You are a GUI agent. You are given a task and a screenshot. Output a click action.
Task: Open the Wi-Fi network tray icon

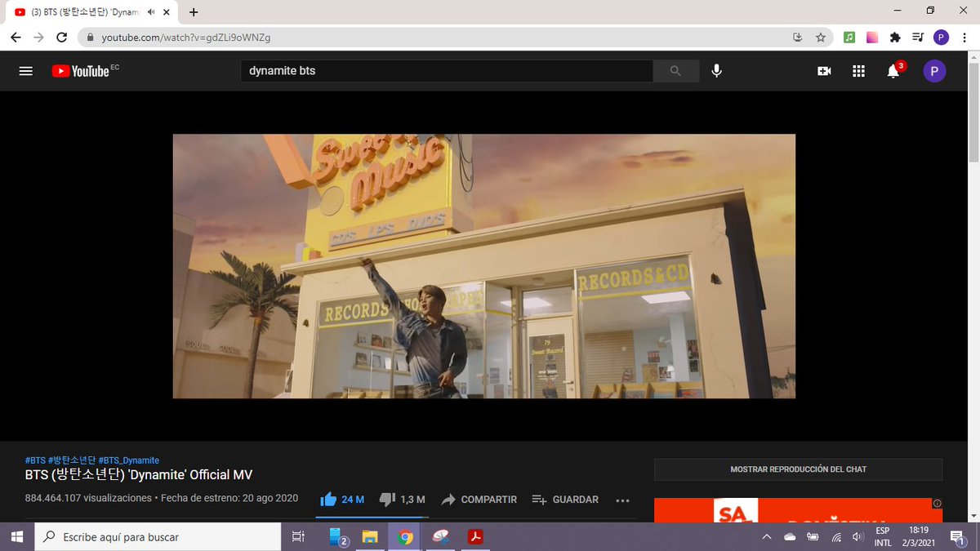click(836, 537)
